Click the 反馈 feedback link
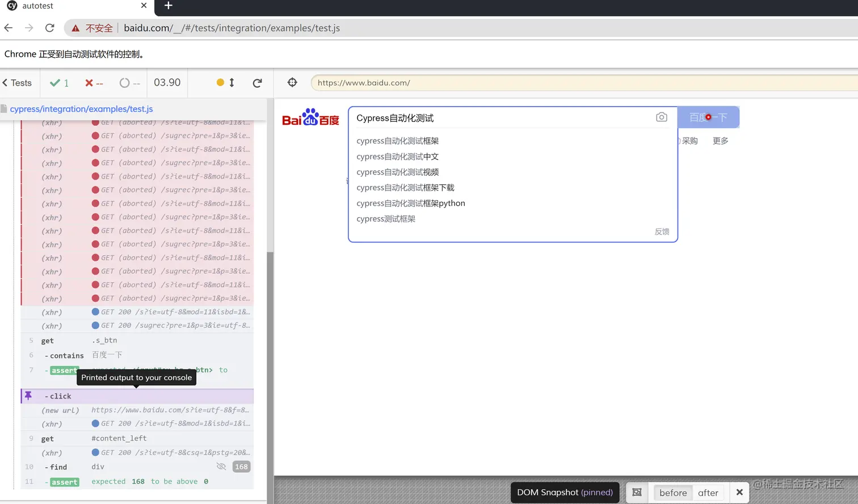858x504 pixels. [x=662, y=231]
